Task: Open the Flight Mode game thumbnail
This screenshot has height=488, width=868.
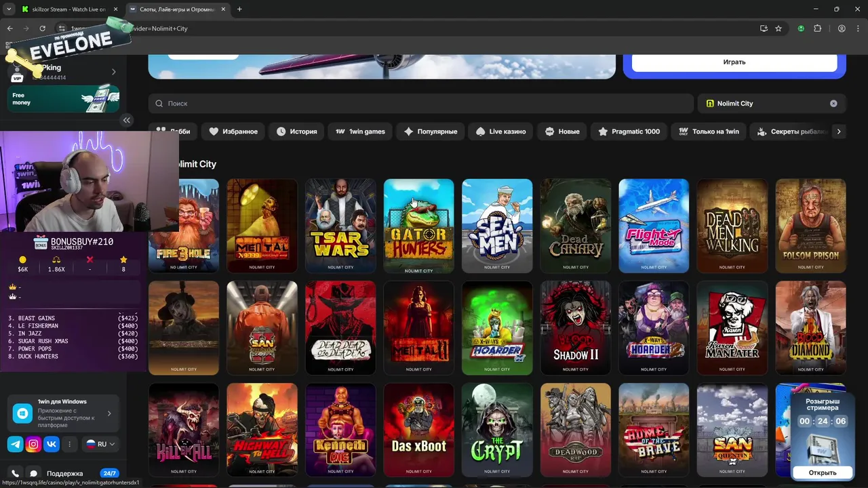Action: pyautogui.click(x=654, y=226)
